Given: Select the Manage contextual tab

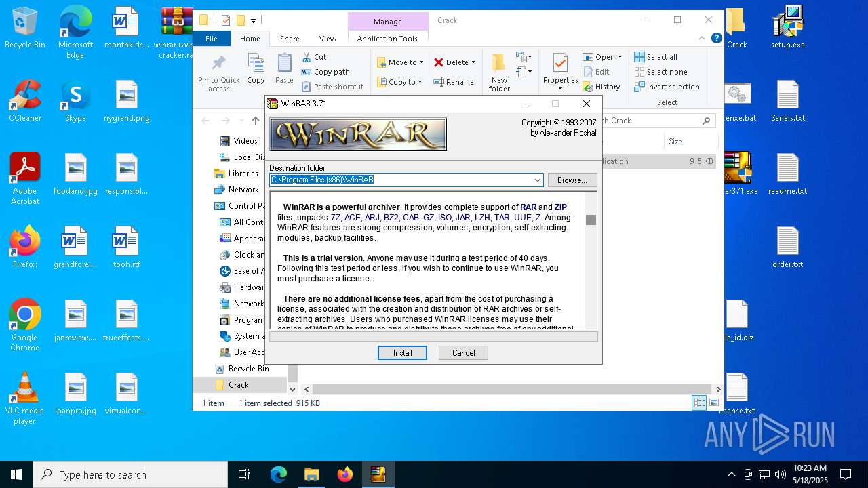Looking at the screenshot, I should tap(388, 22).
